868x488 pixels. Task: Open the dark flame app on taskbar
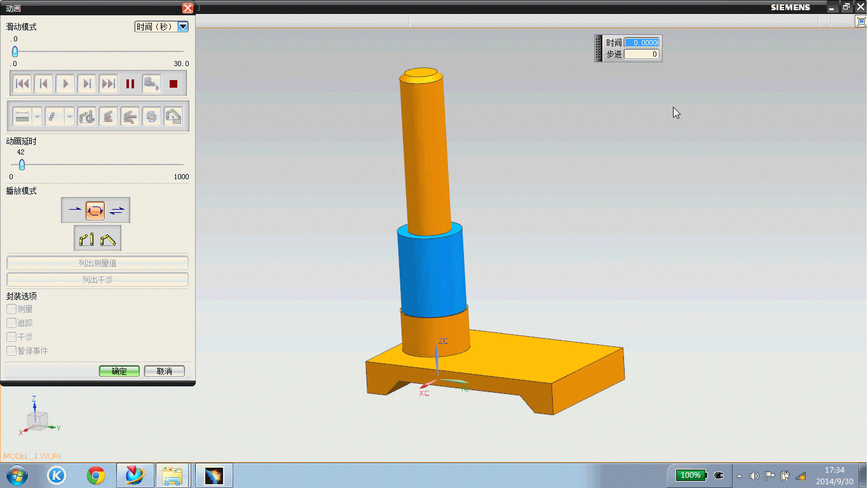pos(214,475)
